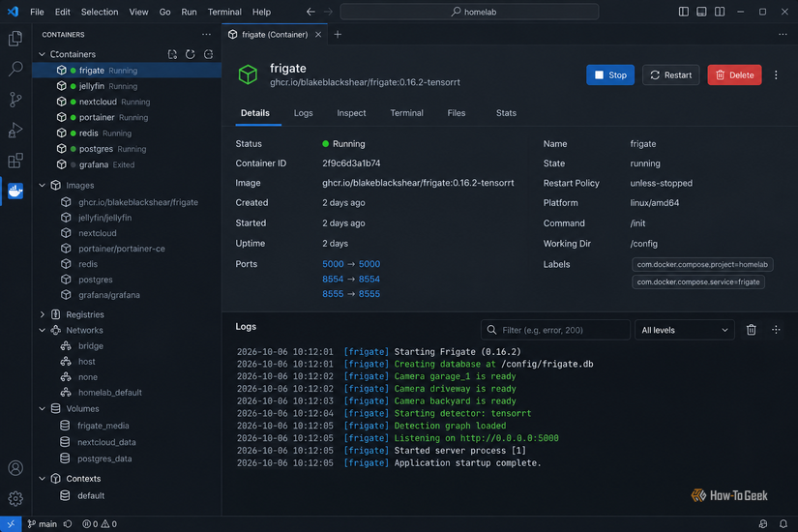Screen dimensions: 798x532
Task: Click the homelab command center search box
Action: (469, 12)
